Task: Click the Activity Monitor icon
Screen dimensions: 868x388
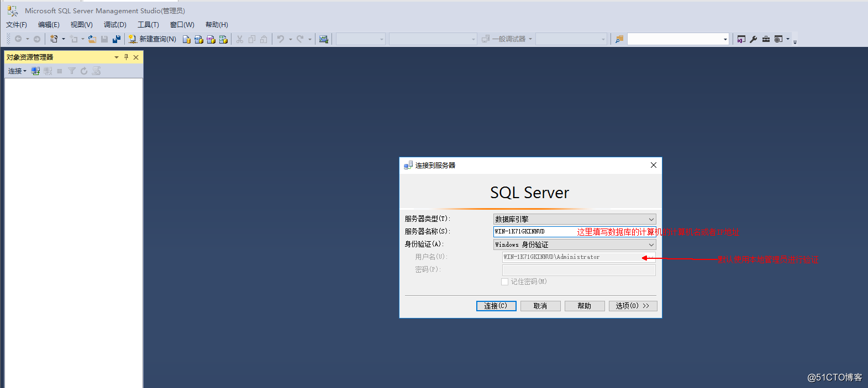Action: click(x=324, y=39)
